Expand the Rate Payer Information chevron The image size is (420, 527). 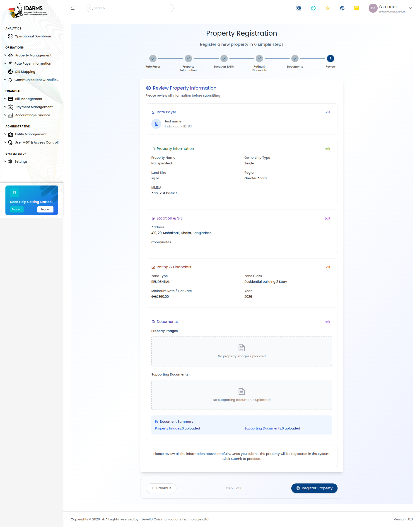[5, 63]
